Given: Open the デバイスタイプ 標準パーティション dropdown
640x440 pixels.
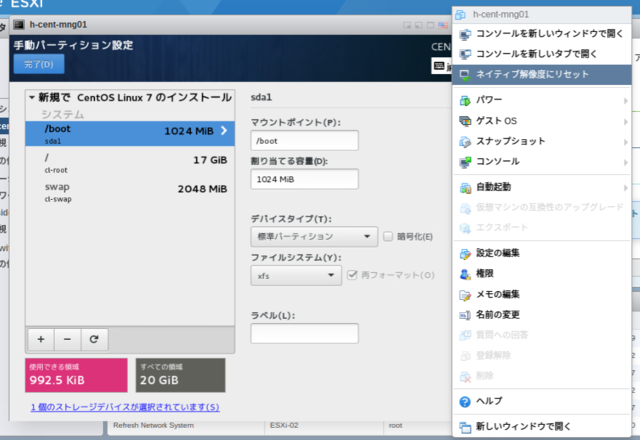Looking at the screenshot, I should (314, 237).
